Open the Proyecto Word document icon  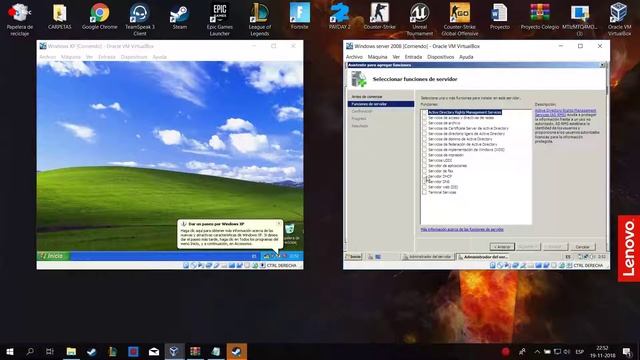500,17
